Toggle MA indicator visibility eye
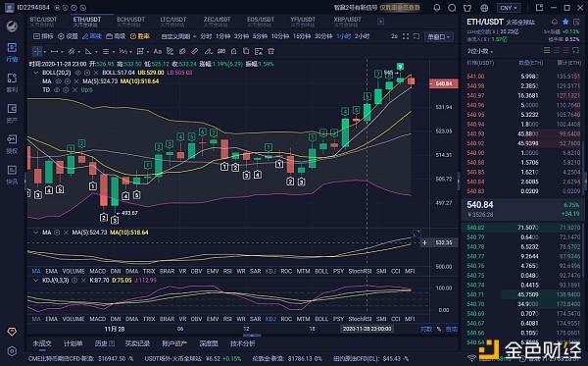 tap(58, 81)
